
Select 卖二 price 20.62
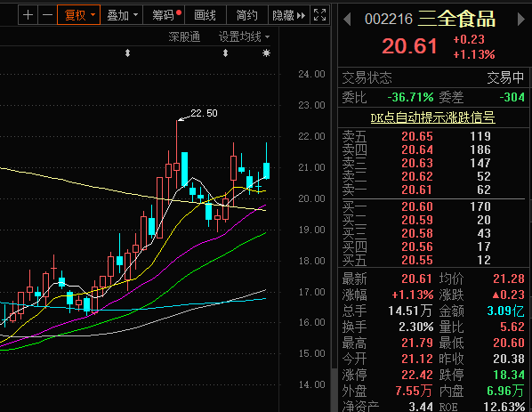coord(417,176)
